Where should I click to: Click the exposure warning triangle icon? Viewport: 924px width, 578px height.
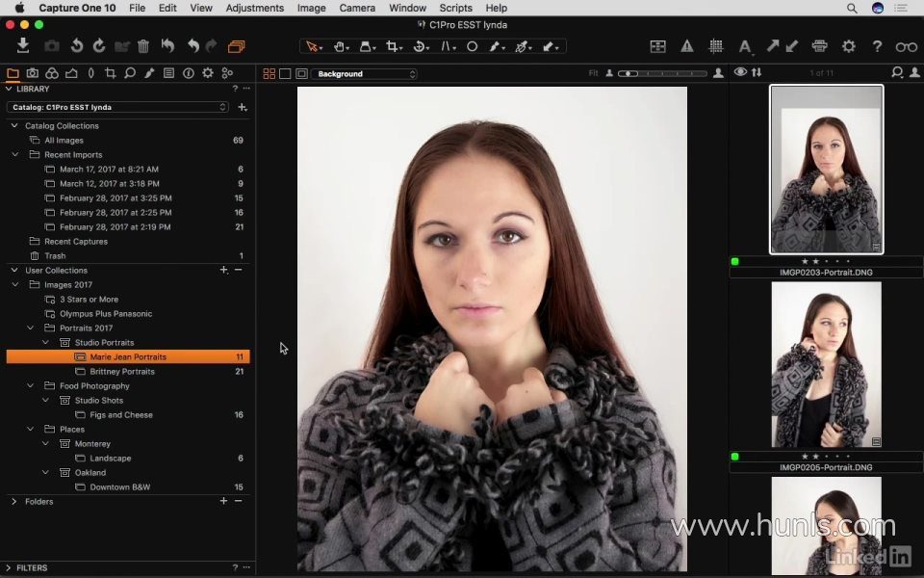687,46
